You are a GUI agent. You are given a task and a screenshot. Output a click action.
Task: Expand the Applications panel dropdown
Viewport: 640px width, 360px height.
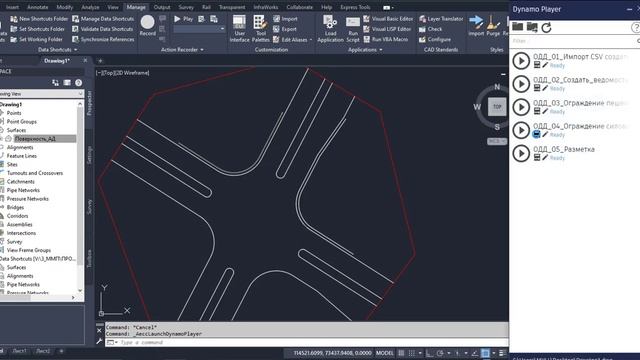pos(381,50)
